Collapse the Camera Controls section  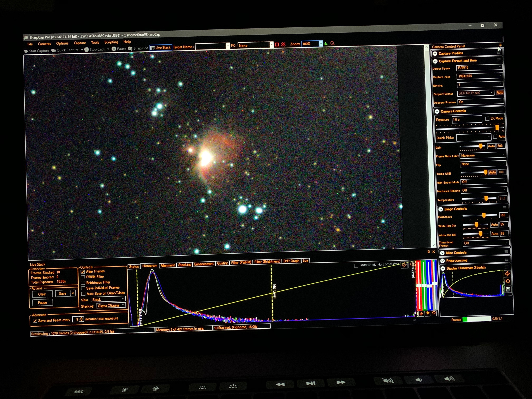[437, 111]
